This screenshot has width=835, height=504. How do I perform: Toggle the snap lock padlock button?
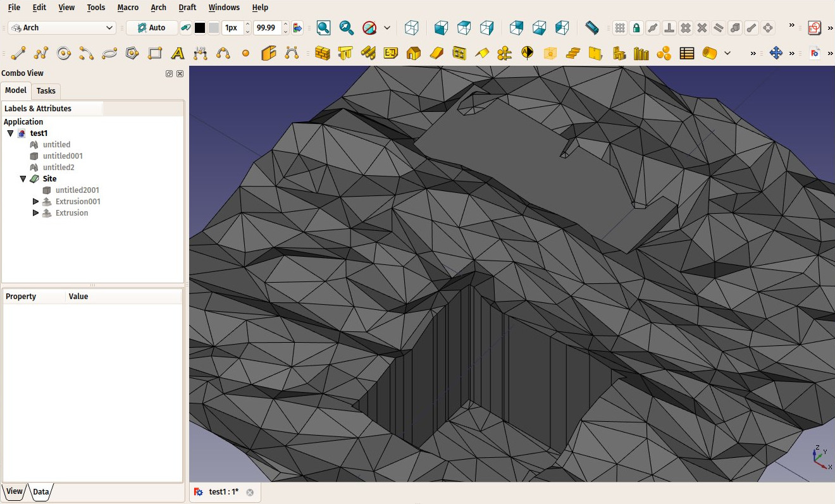tap(636, 28)
